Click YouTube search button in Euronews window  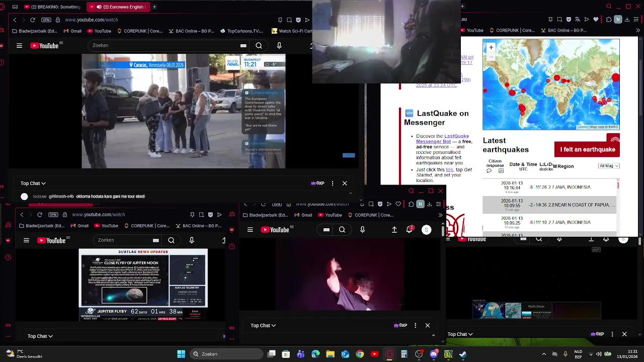259,45
